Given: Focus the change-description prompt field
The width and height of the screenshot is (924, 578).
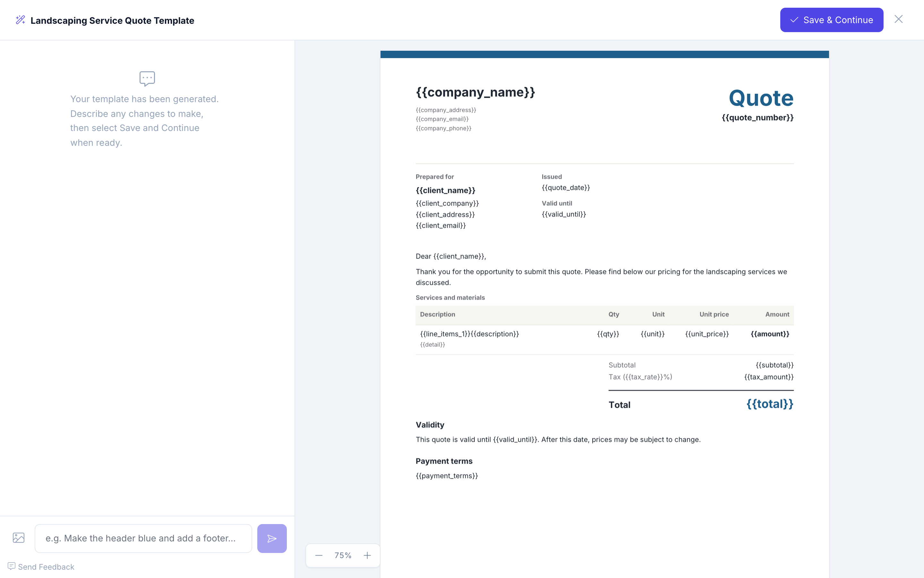Looking at the screenshot, I should coord(143,538).
